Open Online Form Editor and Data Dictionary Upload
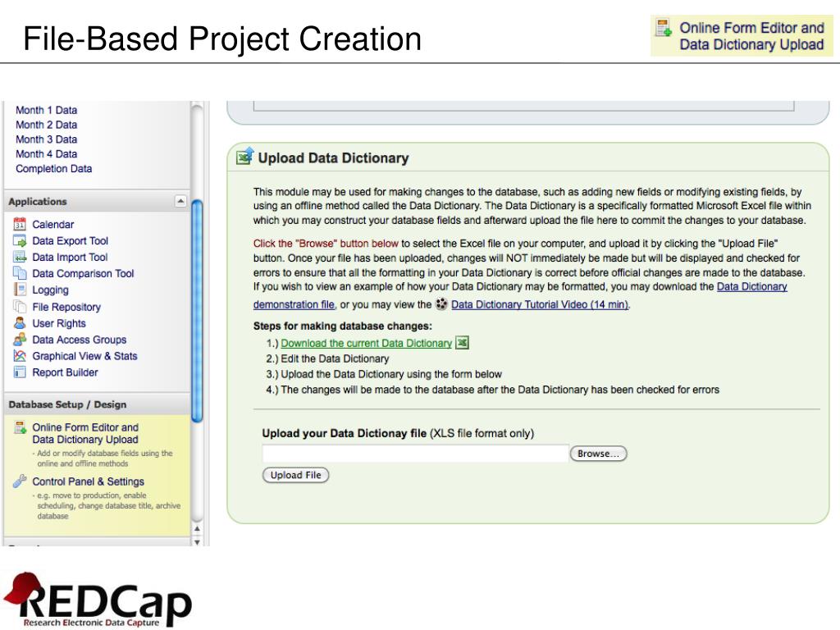 [85, 433]
